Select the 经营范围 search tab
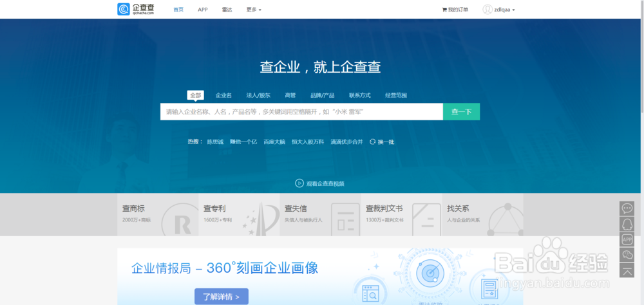Screen dimensions: 644x305 (396, 95)
